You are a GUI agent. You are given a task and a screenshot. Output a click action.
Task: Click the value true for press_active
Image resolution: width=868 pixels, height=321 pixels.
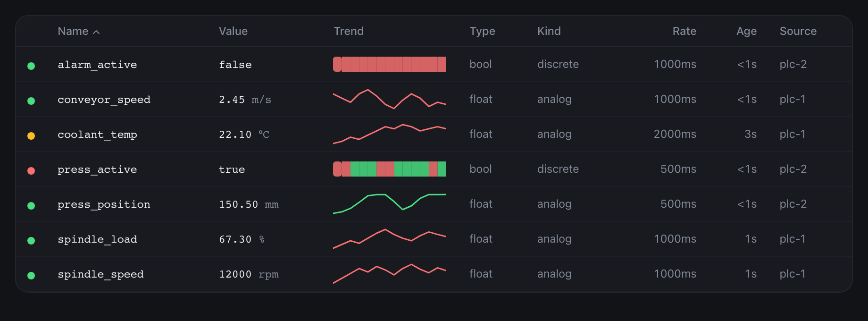click(x=232, y=169)
